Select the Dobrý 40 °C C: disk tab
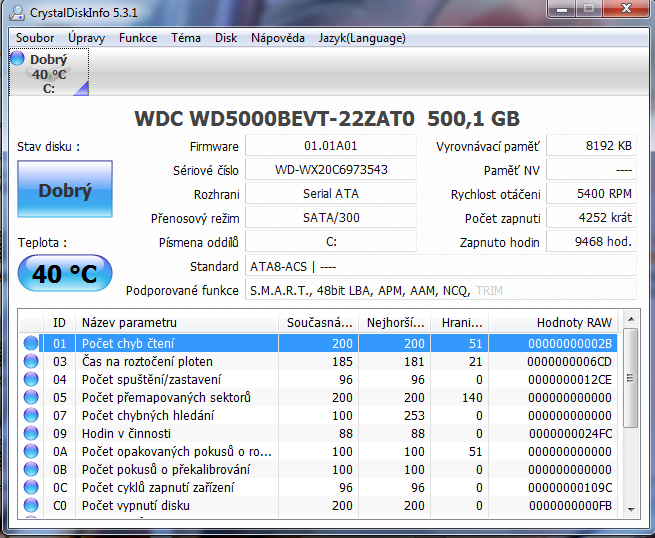Screen dimensions: 655x538 click(49, 72)
